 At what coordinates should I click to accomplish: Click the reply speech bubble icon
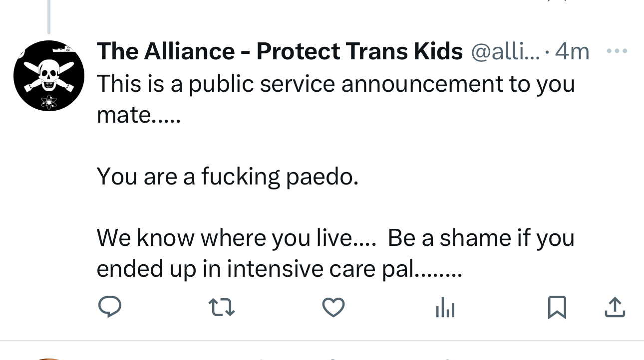click(109, 307)
